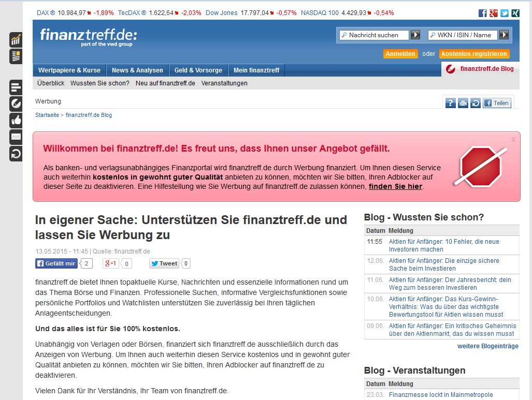Click the refresh arrow icon in left sidebar
This screenshot has height=400, width=532.
[x=16, y=154]
